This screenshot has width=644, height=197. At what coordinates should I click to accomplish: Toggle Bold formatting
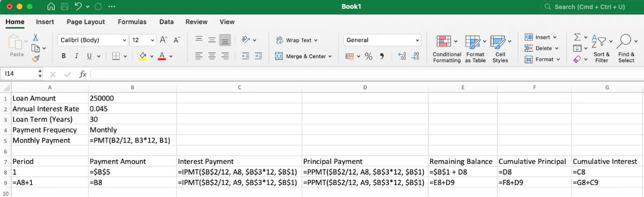(63, 56)
